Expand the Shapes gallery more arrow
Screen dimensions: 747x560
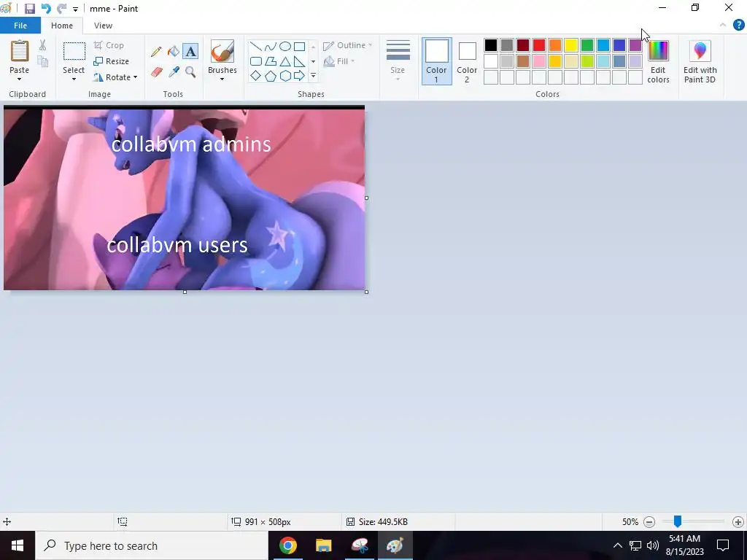[313, 76]
